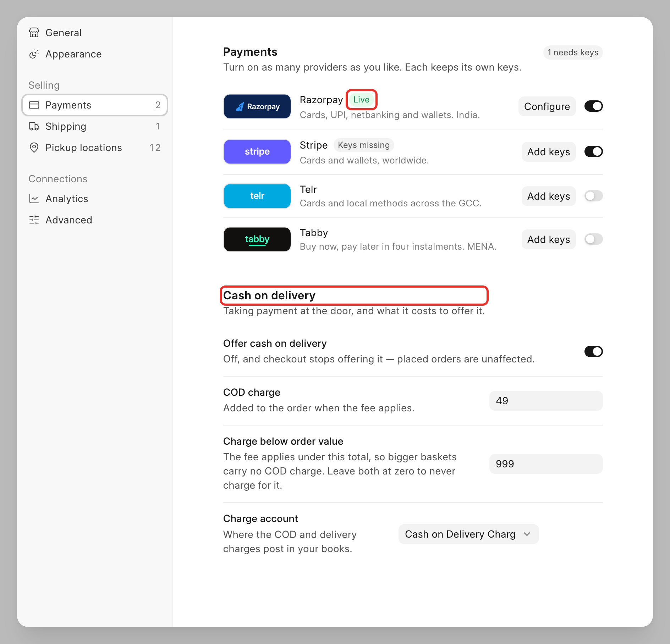
Task: Enable the Telr provider toggle
Action: click(x=594, y=196)
